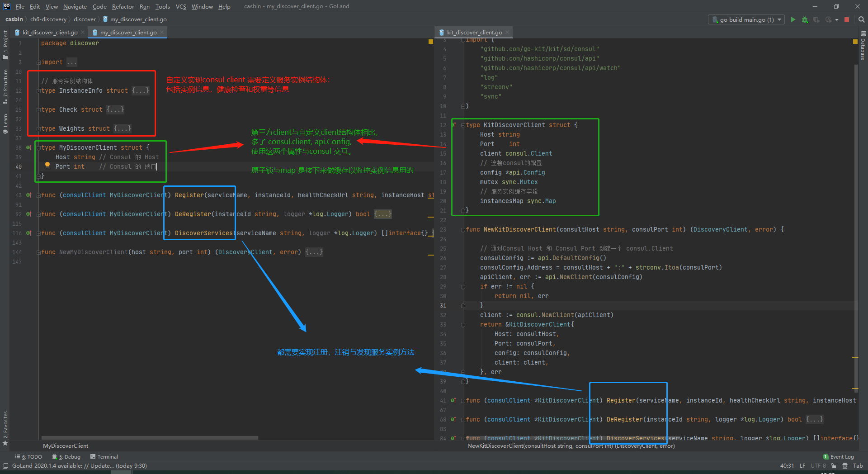The width and height of the screenshot is (868, 474).
Task: Expand folded InstanceInfo struct
Action: click(141, 90)
